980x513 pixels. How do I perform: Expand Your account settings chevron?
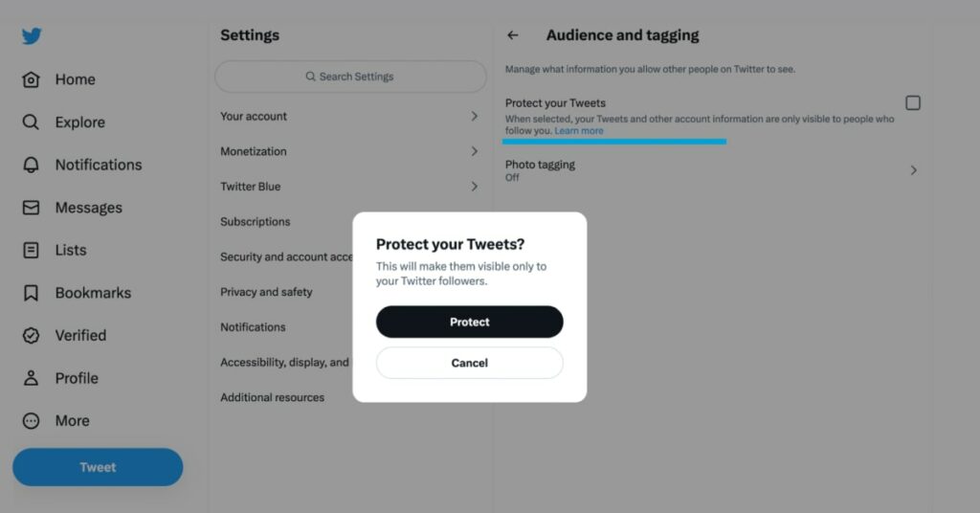point(474,116)
